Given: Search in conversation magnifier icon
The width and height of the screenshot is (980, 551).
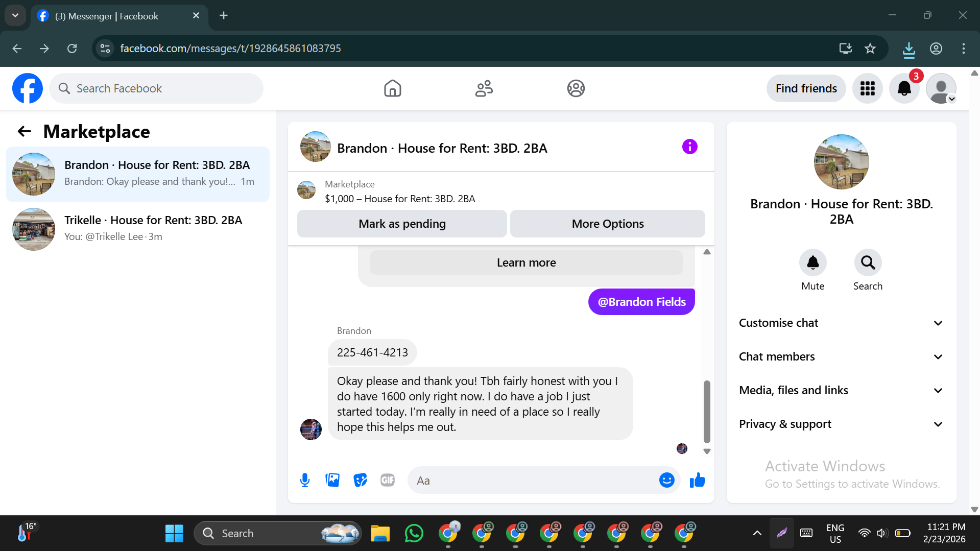Looking at the screenshot, I should pyautogui.click(x=868, y=262).
